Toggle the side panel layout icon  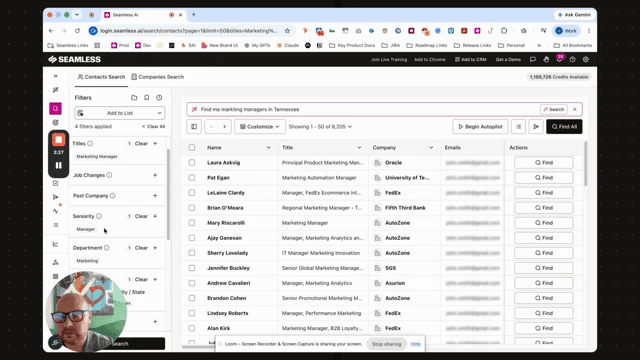[x=194, y=127]
